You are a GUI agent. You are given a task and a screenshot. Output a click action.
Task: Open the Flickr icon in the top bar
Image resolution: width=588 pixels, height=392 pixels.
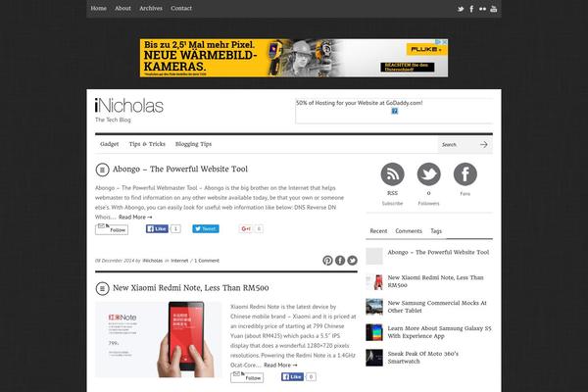tap(482, 9)
